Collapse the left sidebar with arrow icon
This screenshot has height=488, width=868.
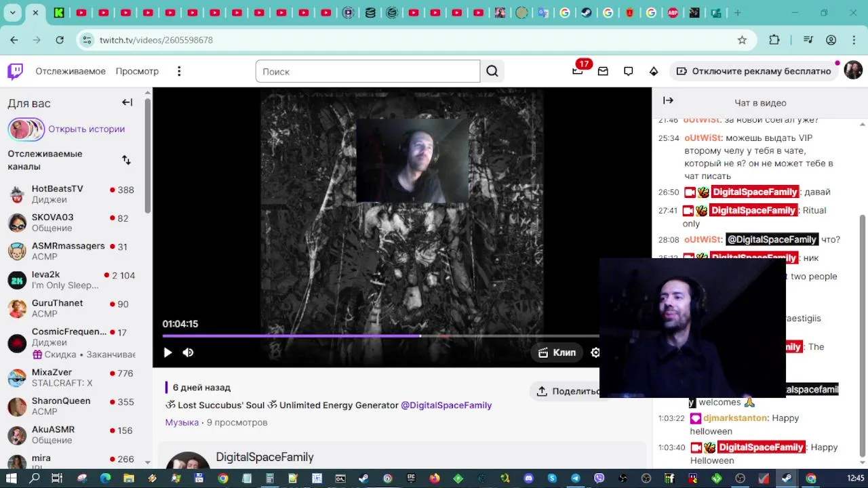(x=127, y=102)
